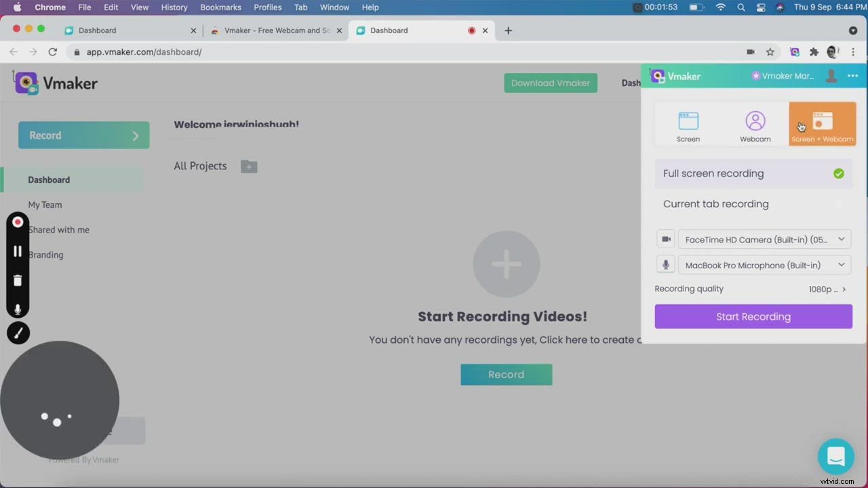Screen dimensions: 868x488
Task: Pause recording using the pause icon
Action: 18,251
